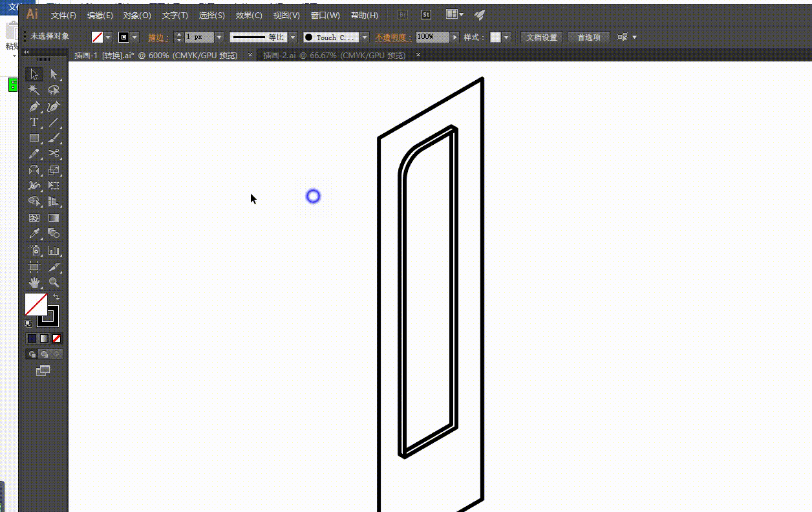The image size is (812, 512).
Task: Open variable width profile dropdown
Action: 293,37
